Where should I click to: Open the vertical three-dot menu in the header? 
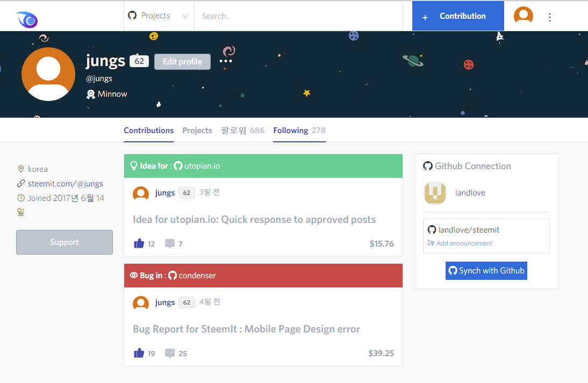pyautogui.click(x=550, y=17)
